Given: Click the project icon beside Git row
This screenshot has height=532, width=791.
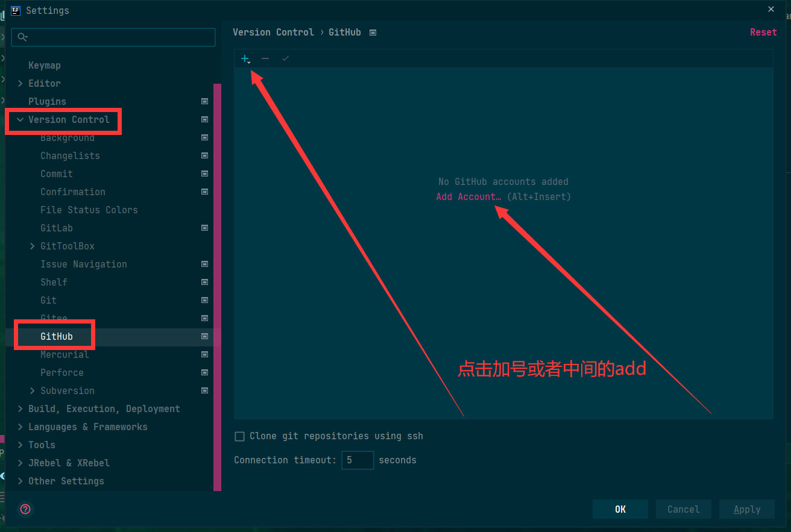Looking at the screenshot, I should (205, 300).
